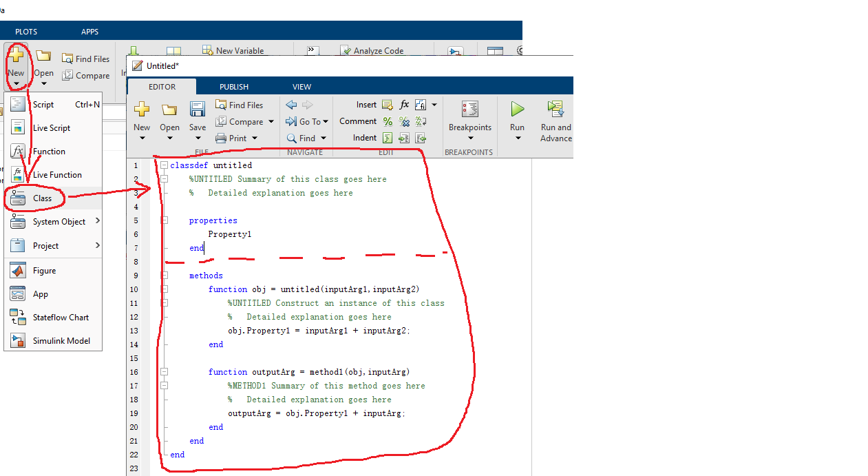
Task: Click the Open folder icon in the main MATLAB toolbar
Action: point(43,55)
